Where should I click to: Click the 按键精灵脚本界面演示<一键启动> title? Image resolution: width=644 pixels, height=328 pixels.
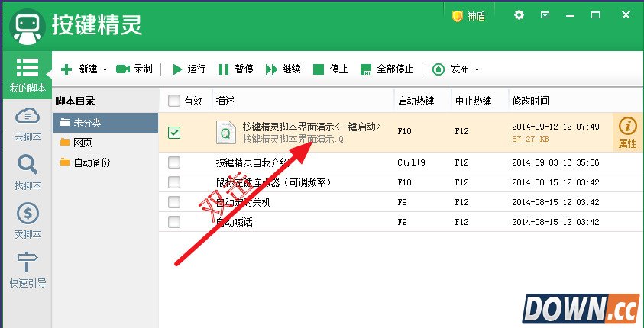[x=312, y=127]
